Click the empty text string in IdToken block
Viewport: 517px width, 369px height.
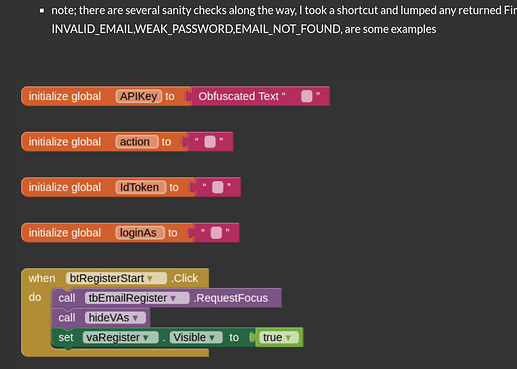[x=217, y=187]
